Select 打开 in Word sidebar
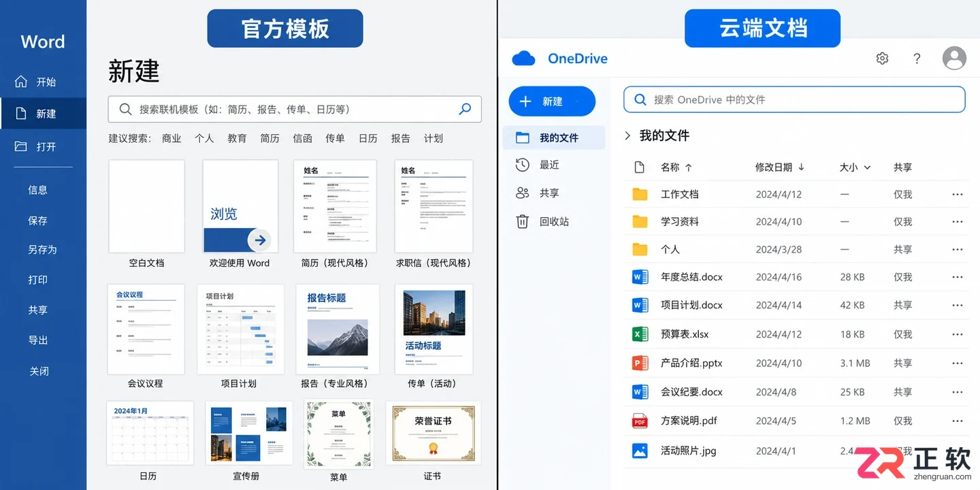The image size is (980, 490). pyautogui.click(x=44, y=146)
